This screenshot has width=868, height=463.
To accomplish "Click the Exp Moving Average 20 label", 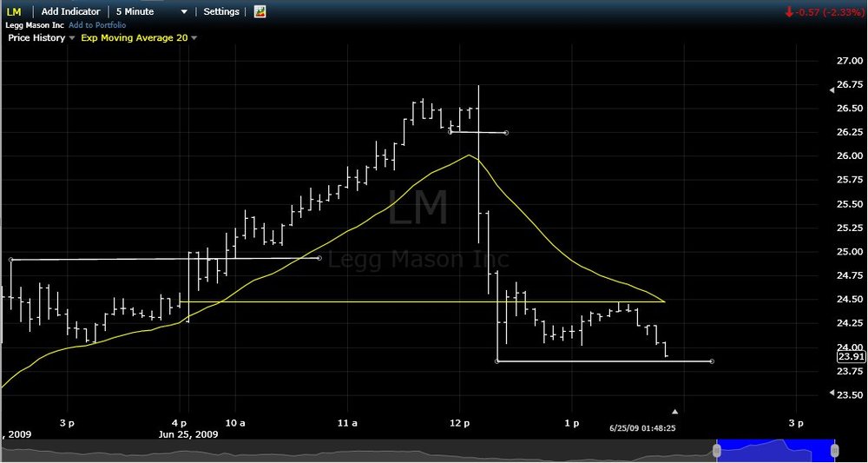I will (x=135, y=38).
